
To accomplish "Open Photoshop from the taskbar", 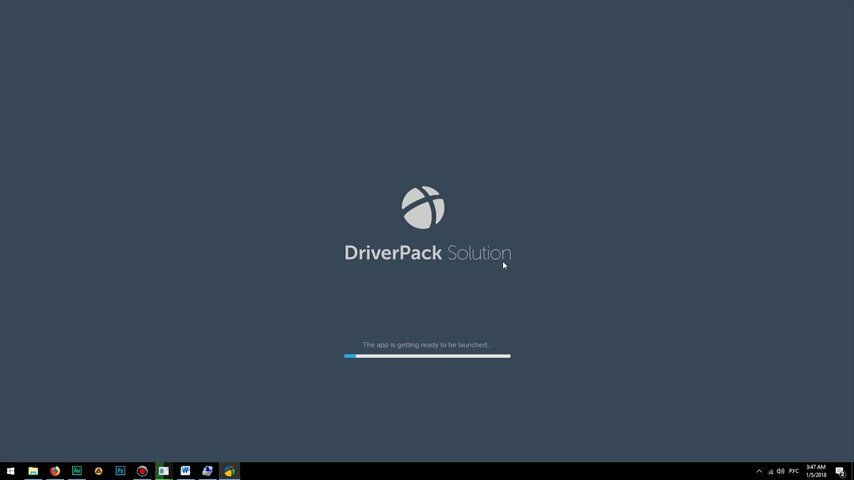I will tap(120, 471).
